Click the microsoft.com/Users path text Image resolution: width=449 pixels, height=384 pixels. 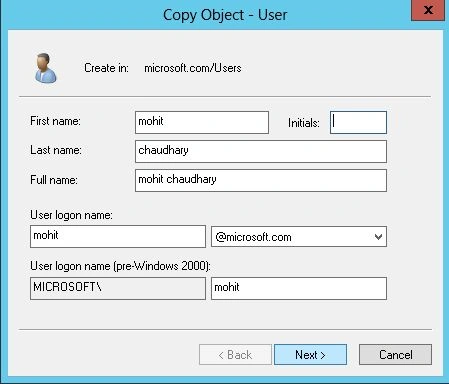click(x=193, y=68)
